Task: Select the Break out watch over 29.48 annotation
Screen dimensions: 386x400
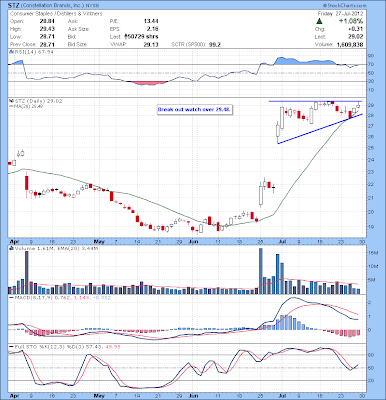Action: click(x=194, y=109)
